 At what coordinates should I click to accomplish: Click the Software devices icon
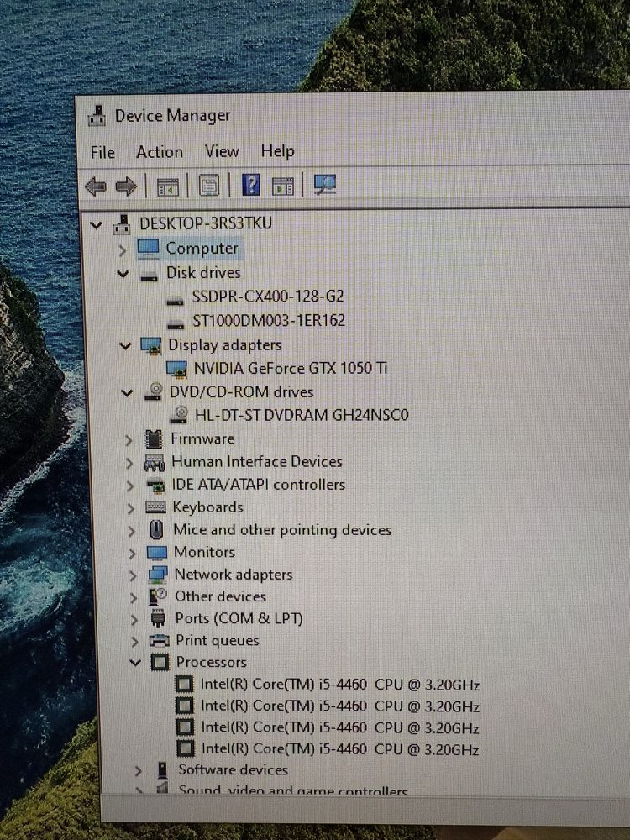162,770
